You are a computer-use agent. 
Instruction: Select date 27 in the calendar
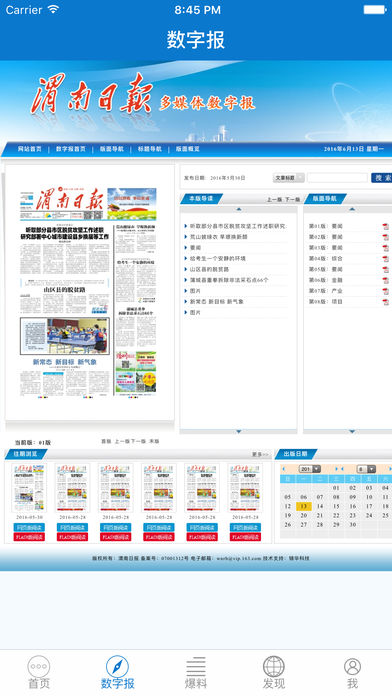point(304,525)
